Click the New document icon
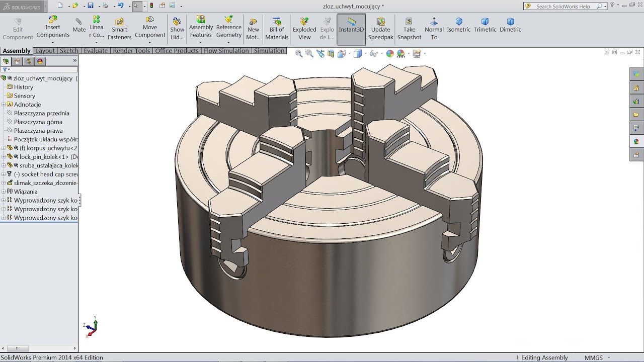Viewport: 644px width, 362px height. click(60, 6)
